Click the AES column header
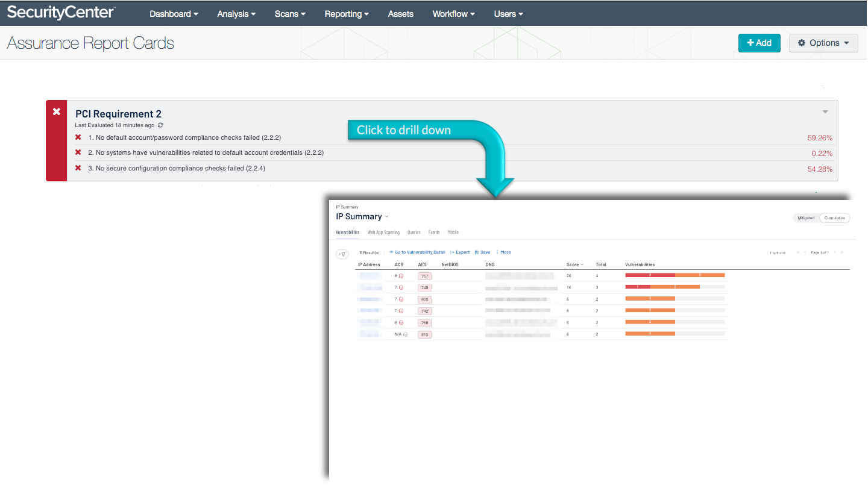This screenshot has height=494, width=868. [422, 264]
